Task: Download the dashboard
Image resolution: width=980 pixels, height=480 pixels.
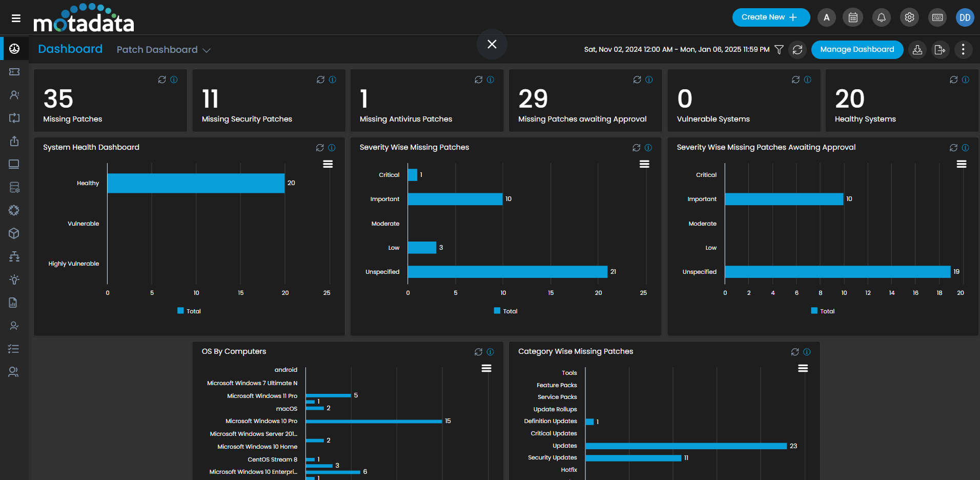Action: pyautogui.click(x=917, y=50)
